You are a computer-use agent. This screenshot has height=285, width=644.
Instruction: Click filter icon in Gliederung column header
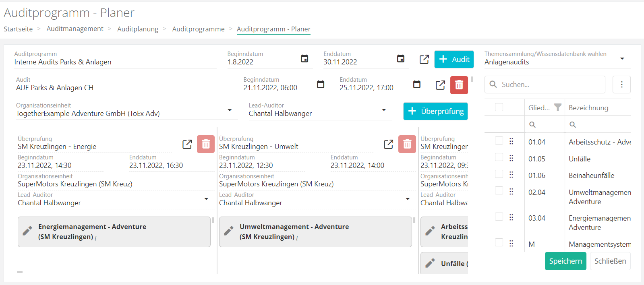(x=557, y=107)
